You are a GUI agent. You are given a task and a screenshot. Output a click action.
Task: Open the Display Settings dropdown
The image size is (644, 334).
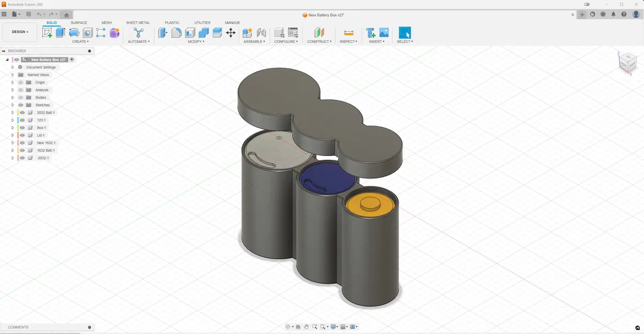[332, 326]
